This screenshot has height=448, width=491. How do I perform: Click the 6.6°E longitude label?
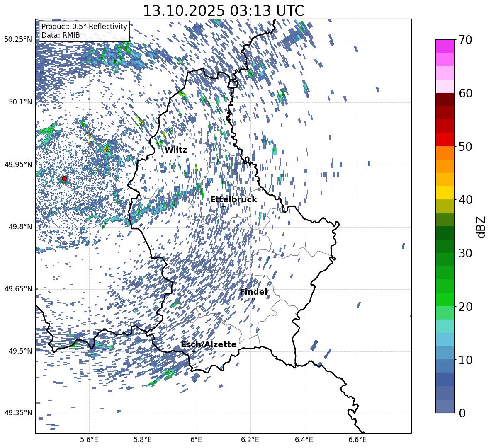(x=357, y=440)
